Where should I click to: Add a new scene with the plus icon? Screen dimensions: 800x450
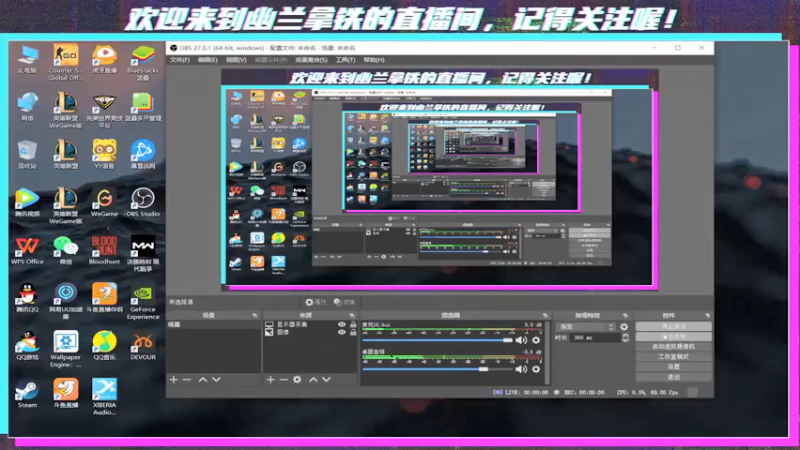click(x=173, y=380)
